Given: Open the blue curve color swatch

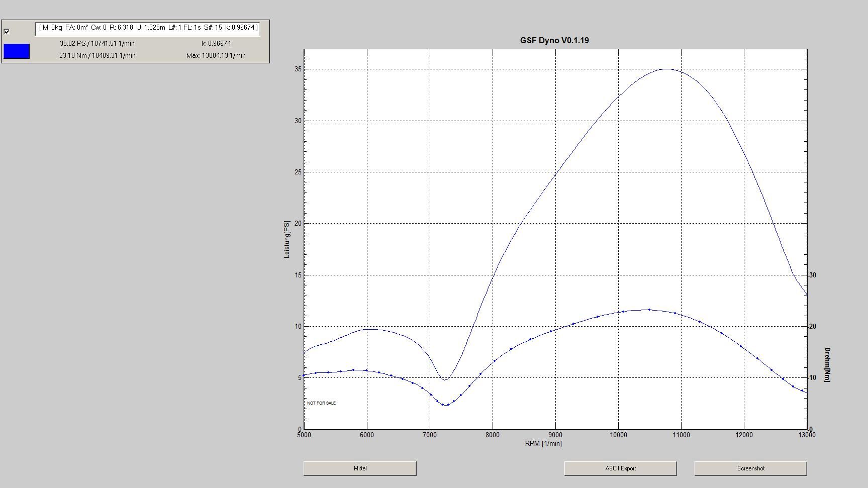Looking at the screenshot, I should click(17, 51).
